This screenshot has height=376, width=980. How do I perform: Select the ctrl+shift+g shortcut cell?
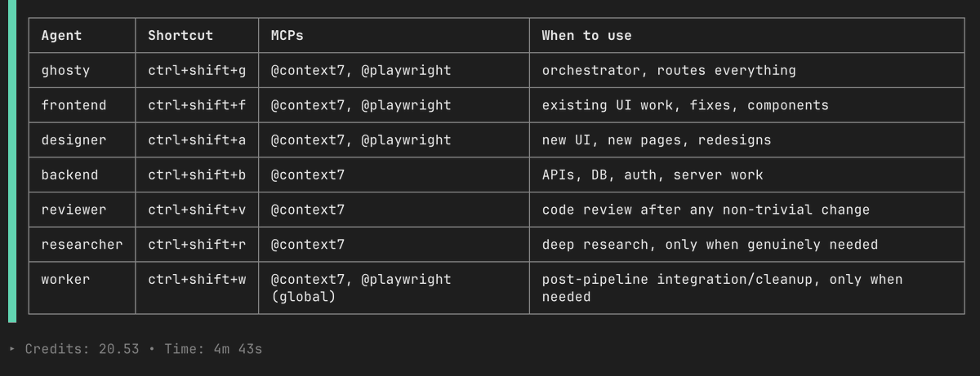[197, 70]
